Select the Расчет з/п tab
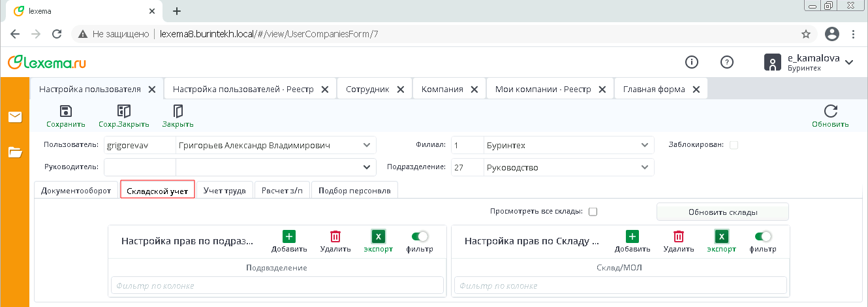 (282, 191)
